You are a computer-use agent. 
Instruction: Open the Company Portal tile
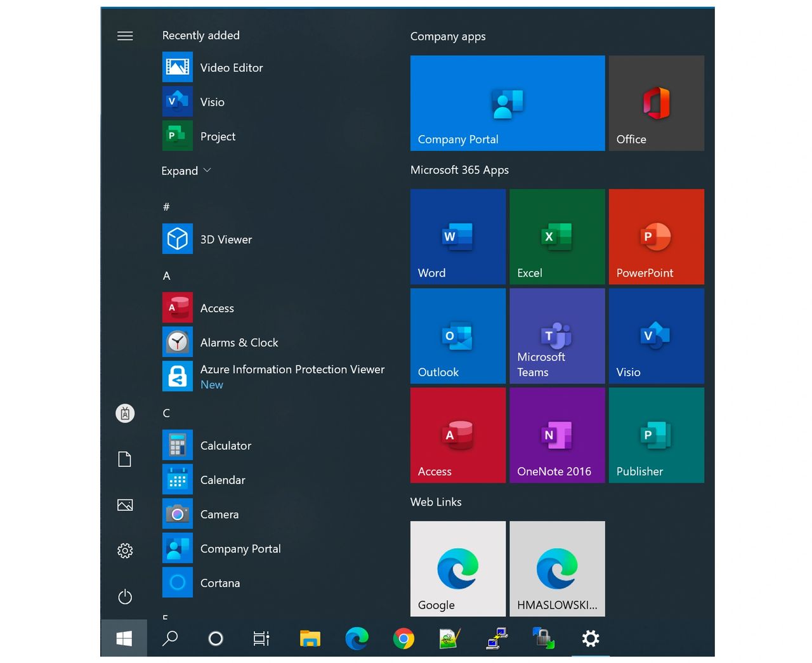507,103
